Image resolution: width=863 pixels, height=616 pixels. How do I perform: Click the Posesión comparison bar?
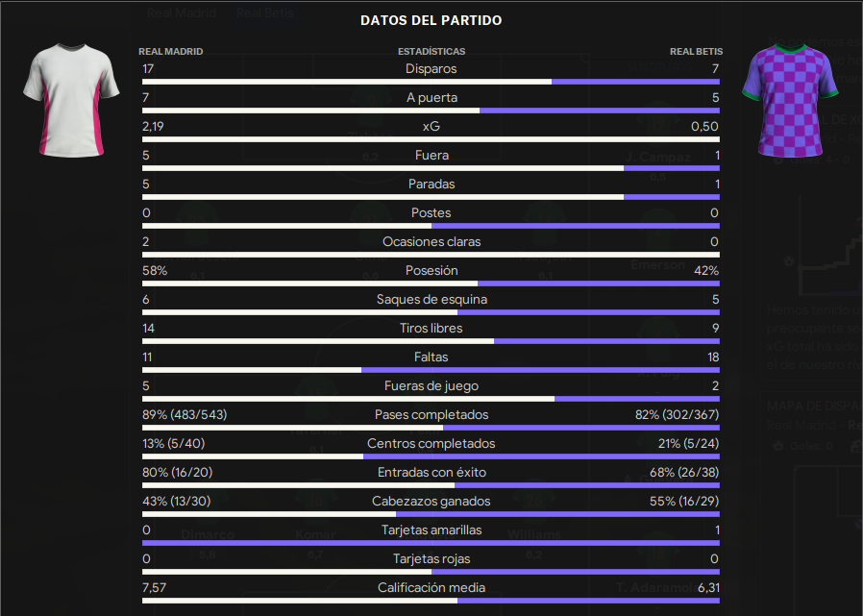431,283
